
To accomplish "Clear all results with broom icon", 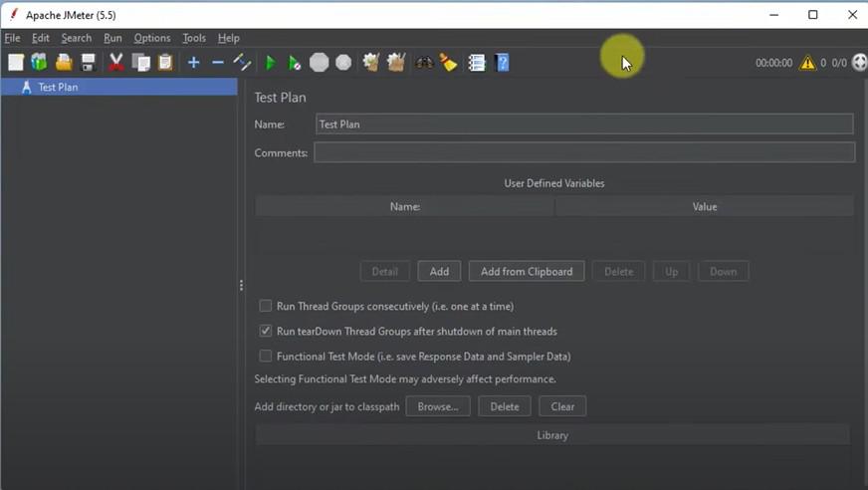I will tap(448, 63).
